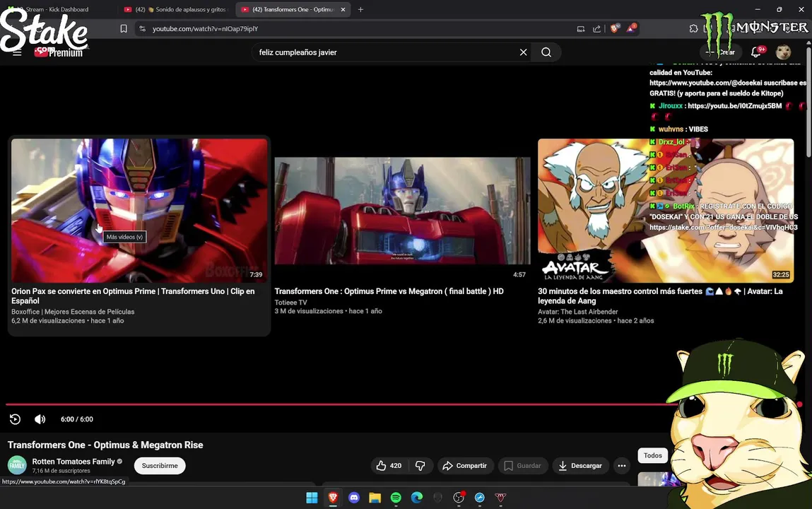Open the YouTube hamburger guide menu

[x=17, y=52]
